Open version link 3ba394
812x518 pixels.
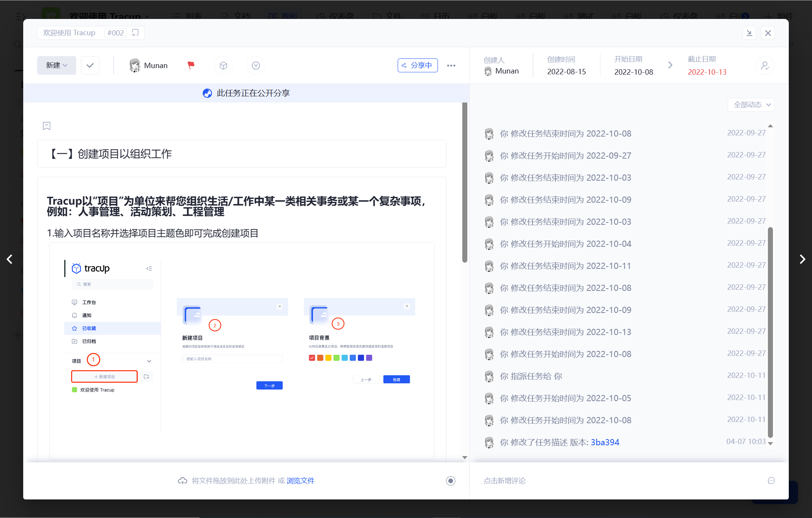click(x=605, y=442)
